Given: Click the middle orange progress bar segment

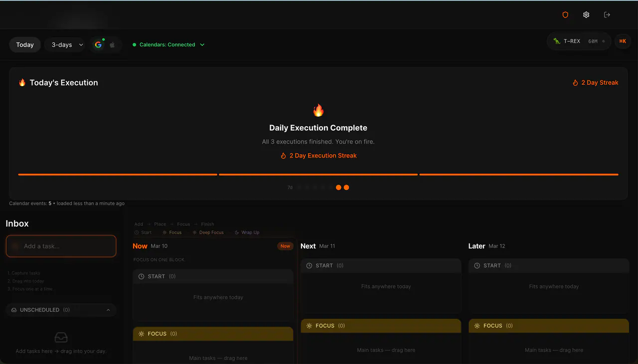Looking at the screenshot, I should [x=318, y=175].
